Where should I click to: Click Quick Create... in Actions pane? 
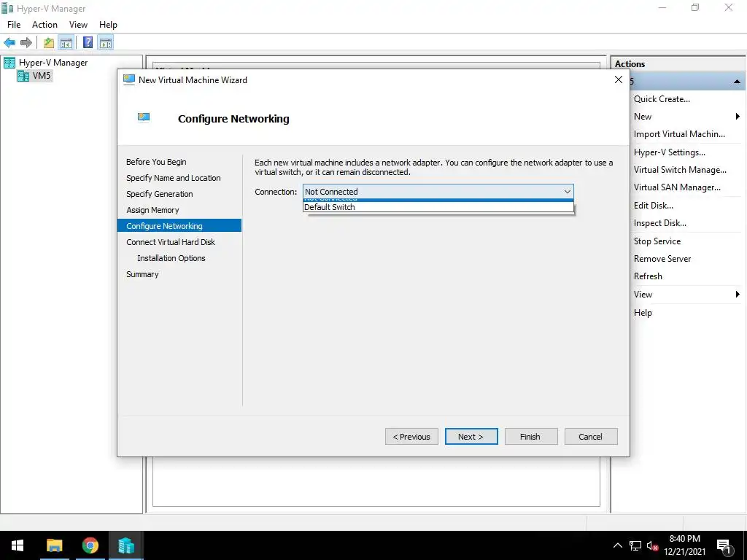pyautogui.click(x=662, y=99)
